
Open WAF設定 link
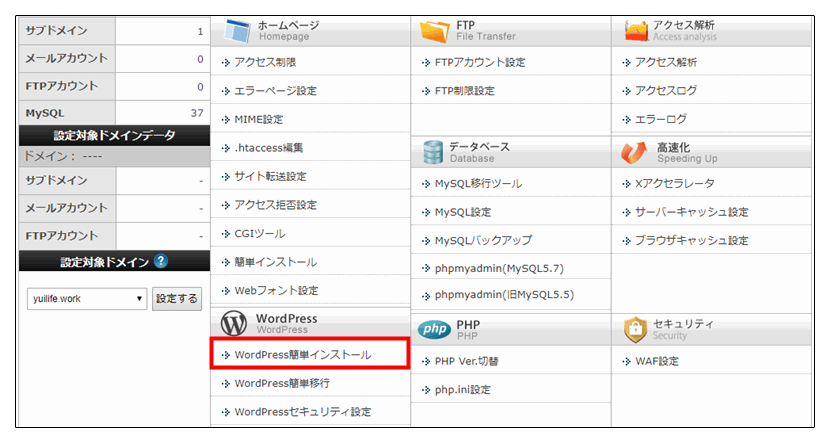click(x=657, y=361)
